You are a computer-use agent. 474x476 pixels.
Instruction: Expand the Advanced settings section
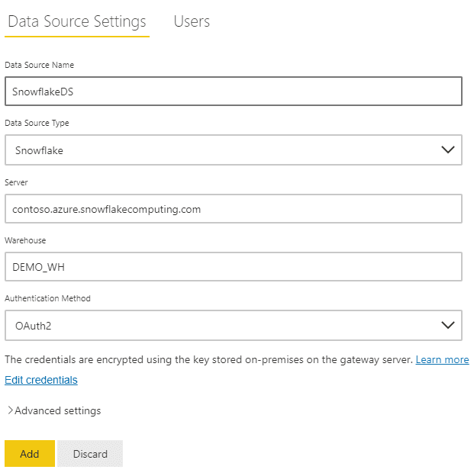54,410
